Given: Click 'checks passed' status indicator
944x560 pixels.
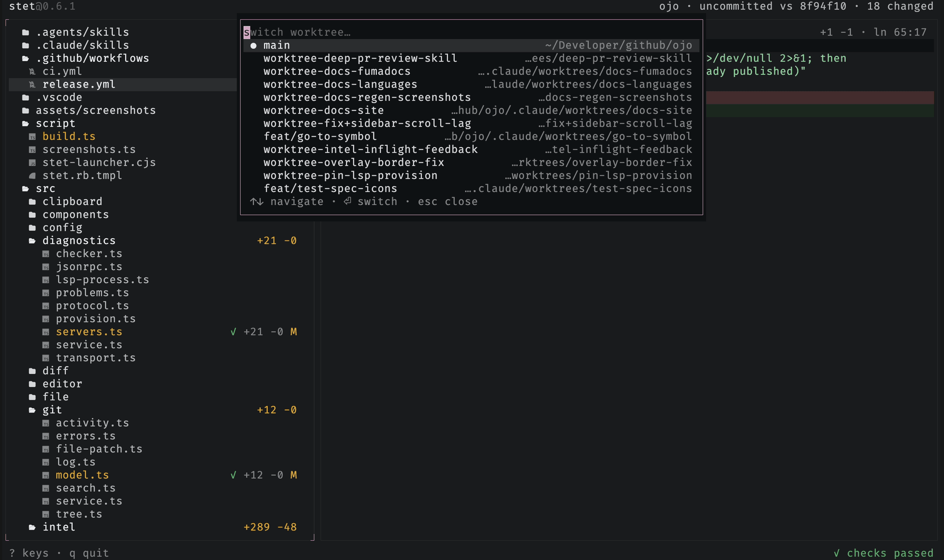Looking at the screenshot, I should pos(884,553).
